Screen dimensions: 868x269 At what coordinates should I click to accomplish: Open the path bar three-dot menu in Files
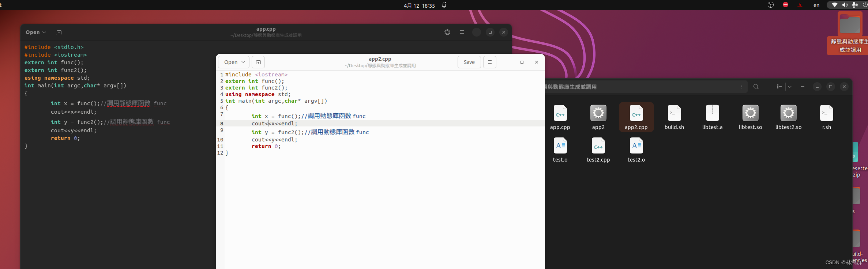tap(741, 87)
